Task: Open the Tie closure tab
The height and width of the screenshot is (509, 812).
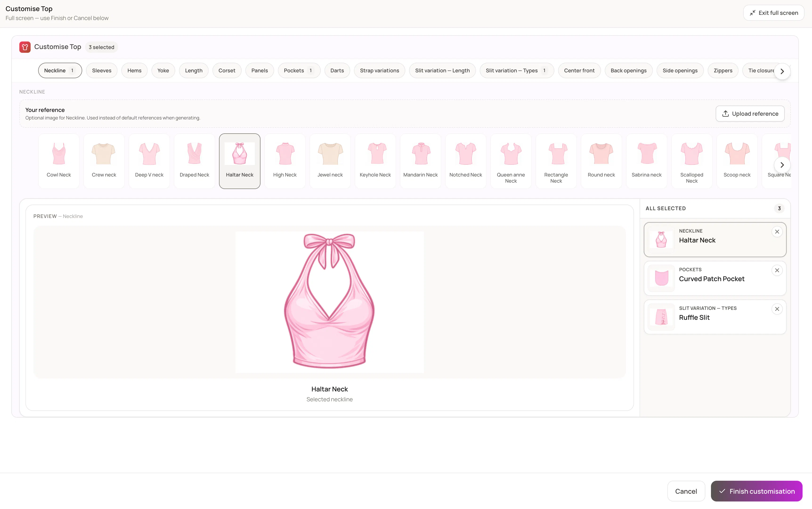Action: tap(761, 71)
